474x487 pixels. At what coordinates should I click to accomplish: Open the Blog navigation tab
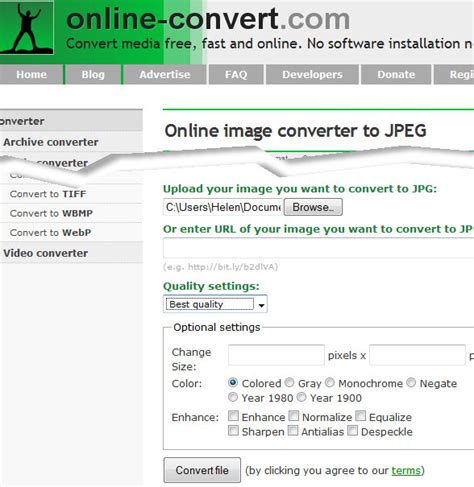click(93, 74)
